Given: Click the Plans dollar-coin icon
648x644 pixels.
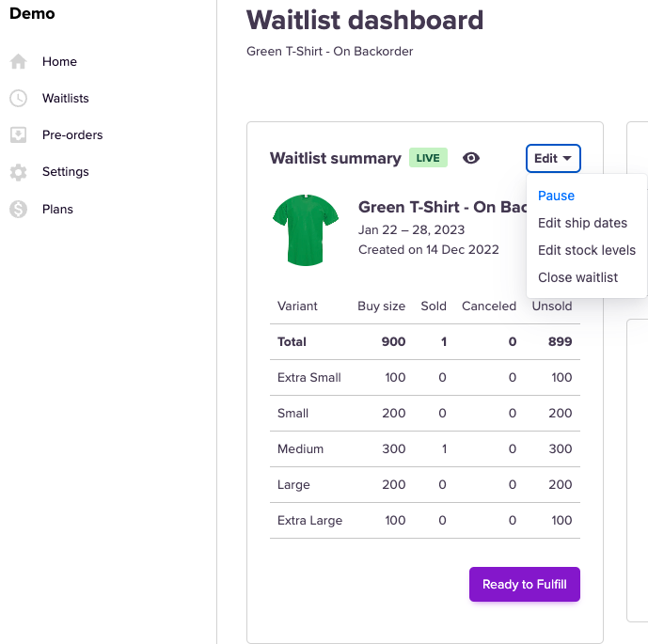Looking at the screenshot, I should click(18, 210).
